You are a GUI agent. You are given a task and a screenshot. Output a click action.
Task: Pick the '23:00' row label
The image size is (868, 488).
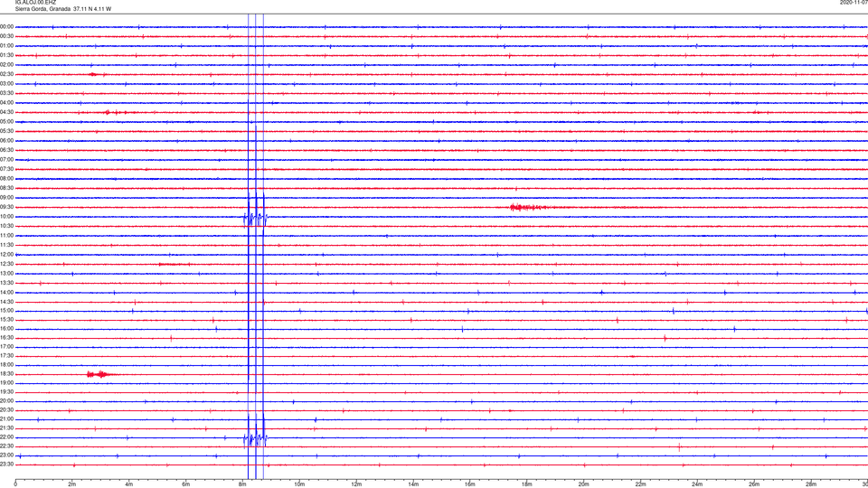6,455
